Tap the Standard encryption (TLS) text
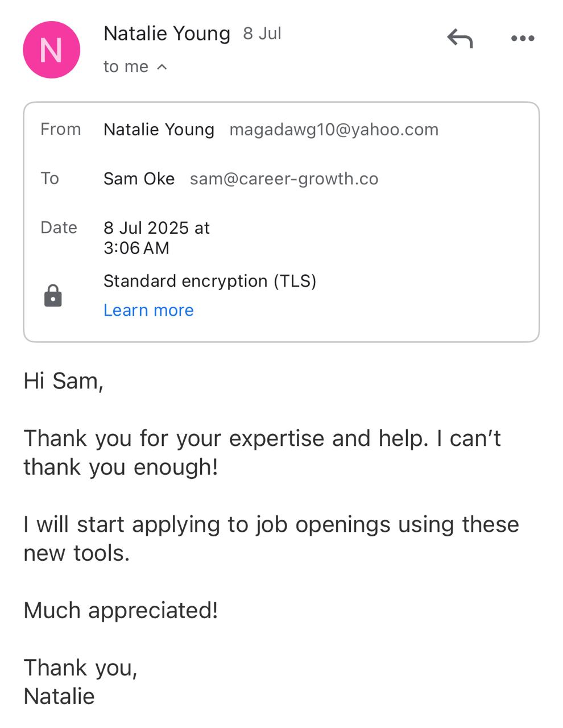 point(210,281)
